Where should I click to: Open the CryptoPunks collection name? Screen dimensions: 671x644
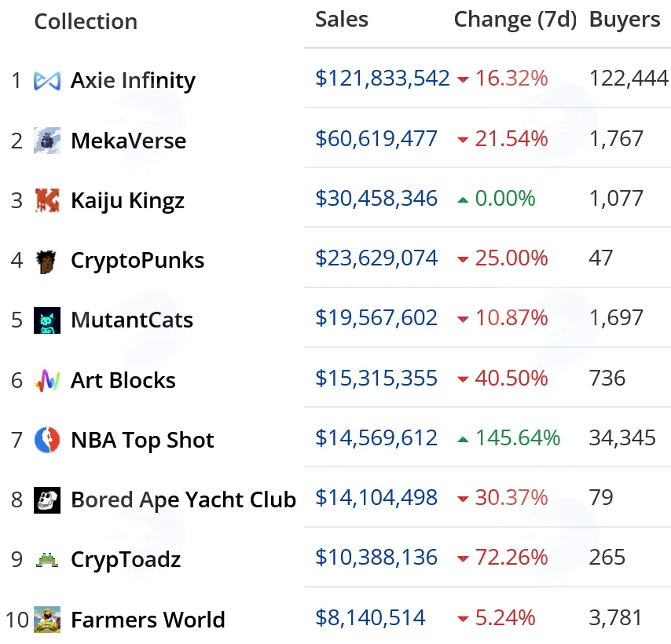coord(137,261)
